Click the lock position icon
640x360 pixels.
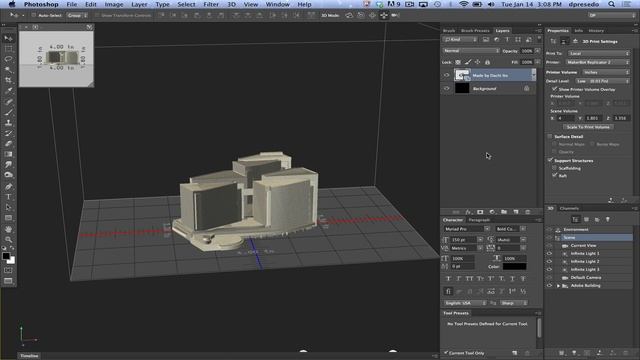pyautogui.click(x=478, y=62)
